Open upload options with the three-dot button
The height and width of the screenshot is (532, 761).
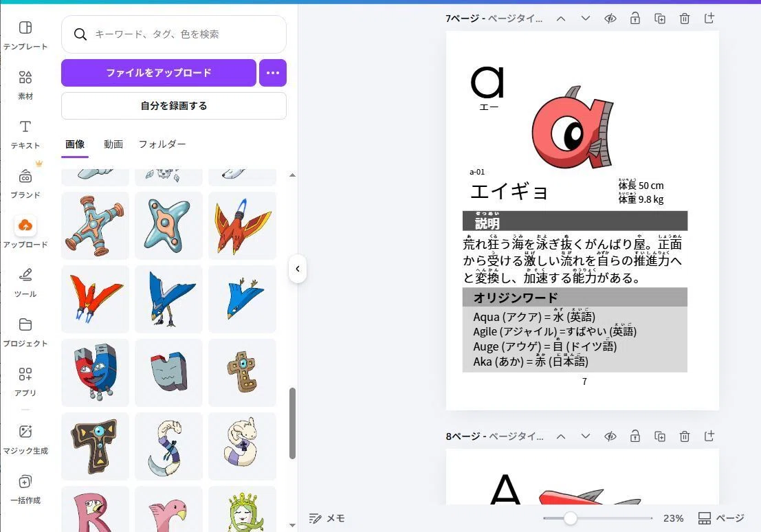[x=273, y=73]
